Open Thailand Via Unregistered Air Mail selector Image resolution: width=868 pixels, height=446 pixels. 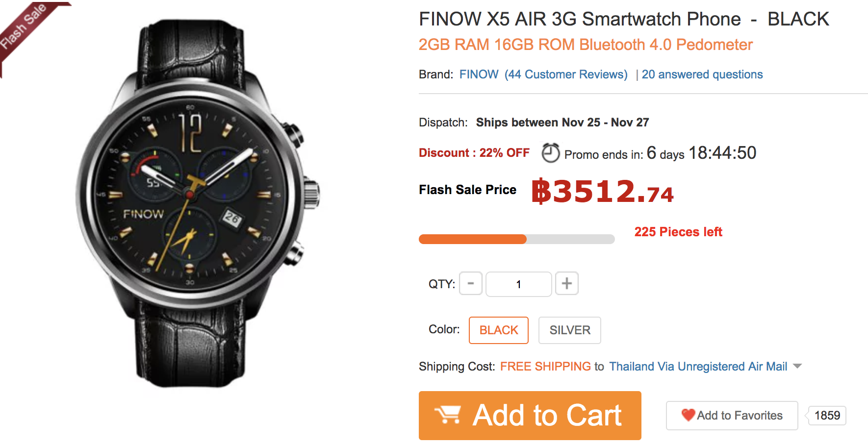pyautogui.click(x=698, y=367)
